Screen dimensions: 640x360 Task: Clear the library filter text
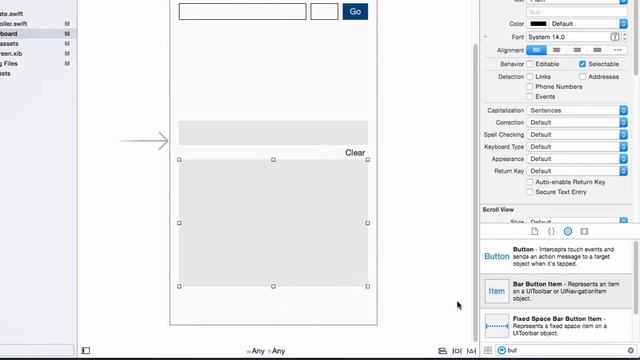click(631, 350)
